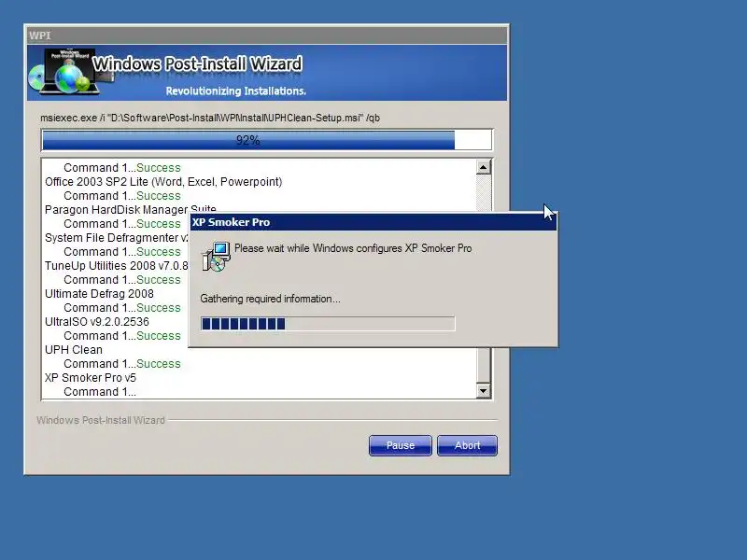Click Success line under UltraISO entry

click(x=122, y=336)
